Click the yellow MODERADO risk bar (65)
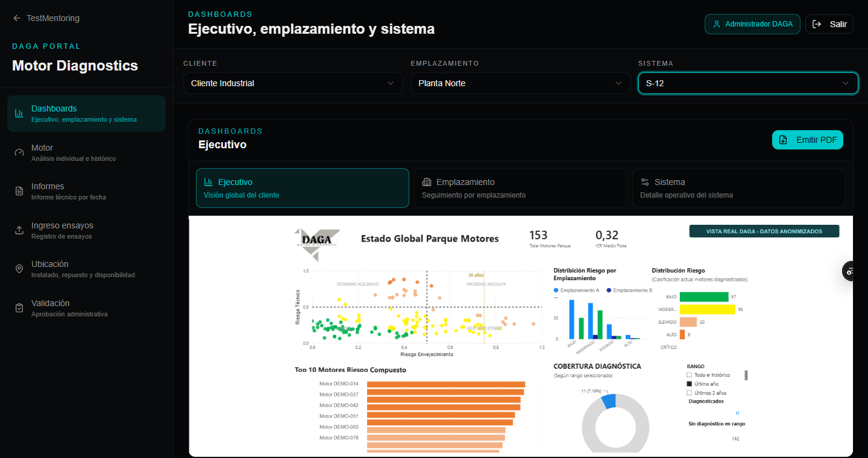The image size is (868, 458). [708, 309]
